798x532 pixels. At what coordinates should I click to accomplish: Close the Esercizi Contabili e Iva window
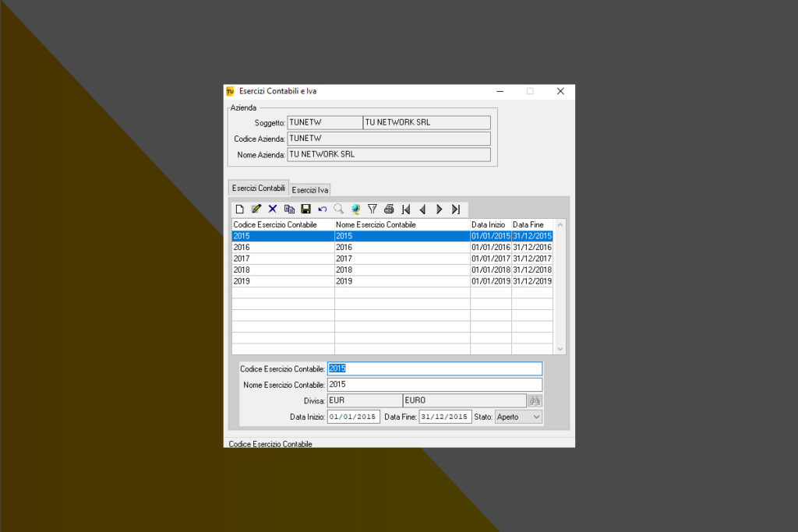[x=560, y=92]
